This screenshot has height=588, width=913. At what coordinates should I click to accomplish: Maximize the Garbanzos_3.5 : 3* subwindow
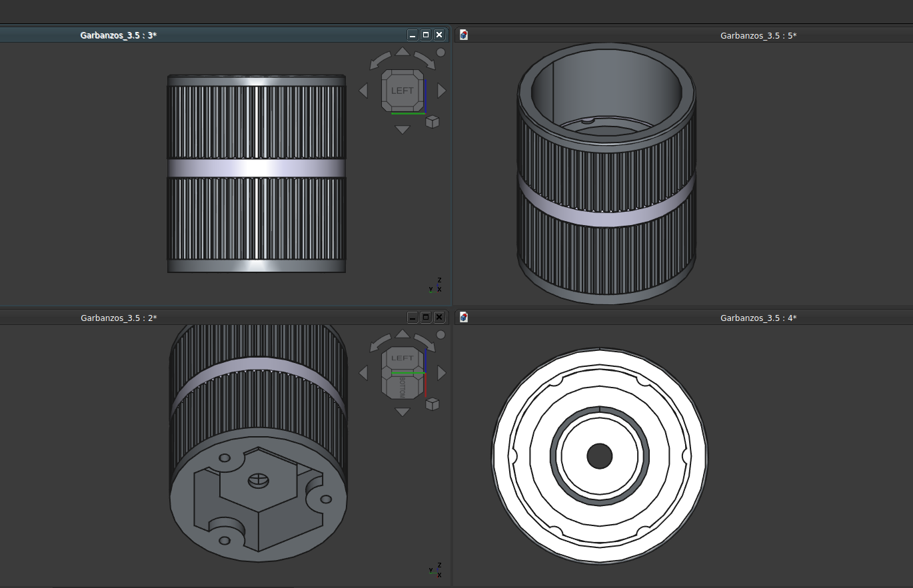pyautogui.click(x=426, y=35)
